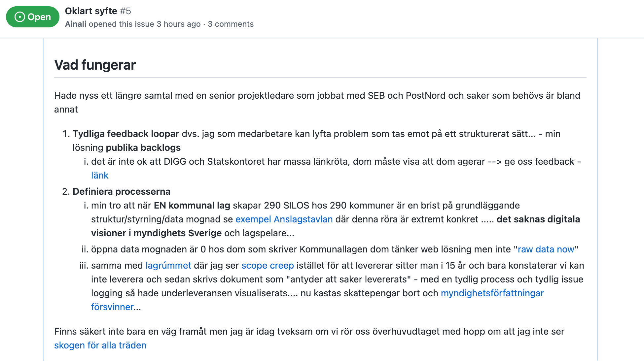
Task: Jump to the 3 comments section
Action: click(x=230, y=24)
